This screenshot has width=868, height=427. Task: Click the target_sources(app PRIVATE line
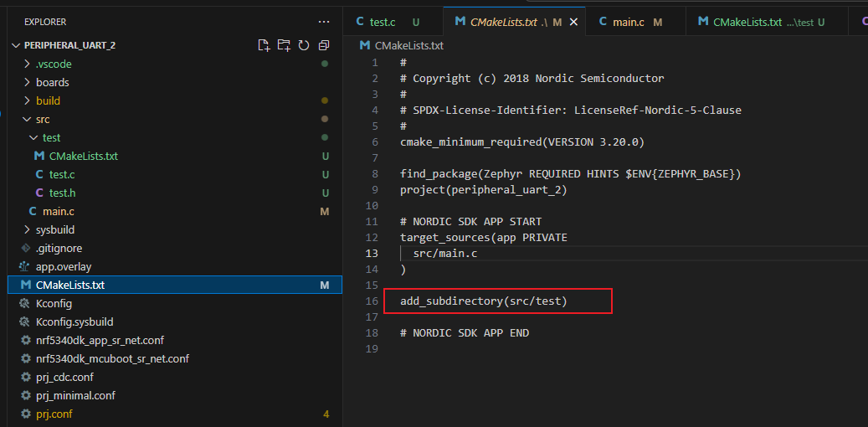(484, 237)
